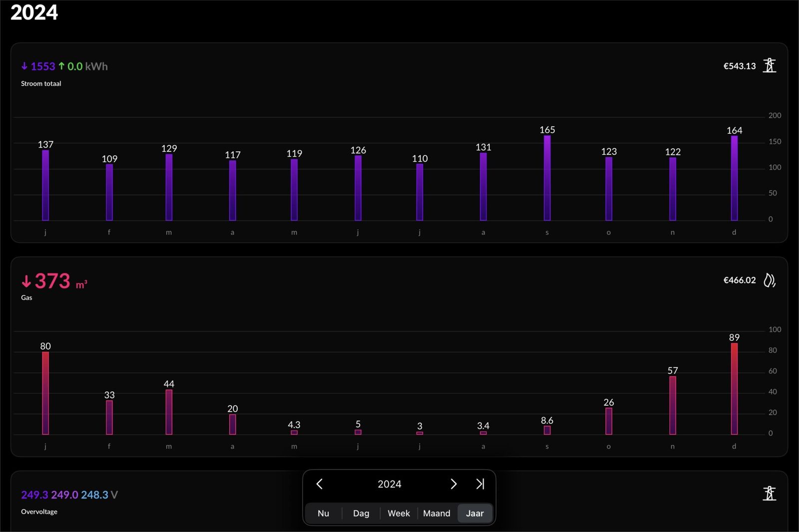799x532 pixels.
Task: Go to previous year with left chevron
Action: coord(320,484)
